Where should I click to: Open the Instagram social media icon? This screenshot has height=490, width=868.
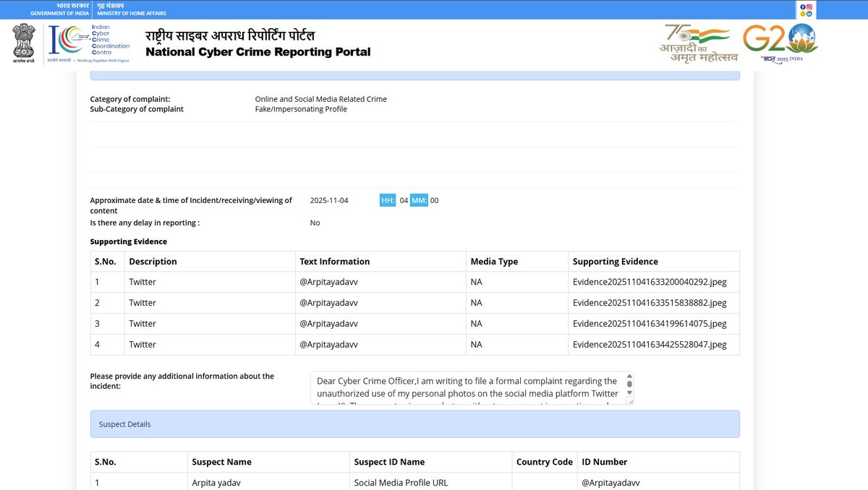(x=809, y=7)
